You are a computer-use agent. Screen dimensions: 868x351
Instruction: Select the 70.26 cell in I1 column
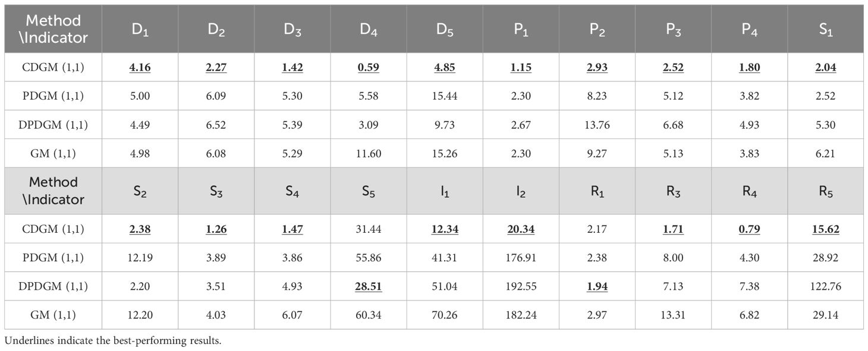(444, 315)
